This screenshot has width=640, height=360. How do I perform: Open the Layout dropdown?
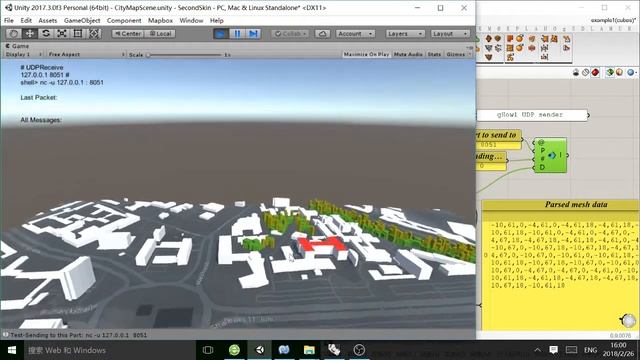click(x=450, y=33)
